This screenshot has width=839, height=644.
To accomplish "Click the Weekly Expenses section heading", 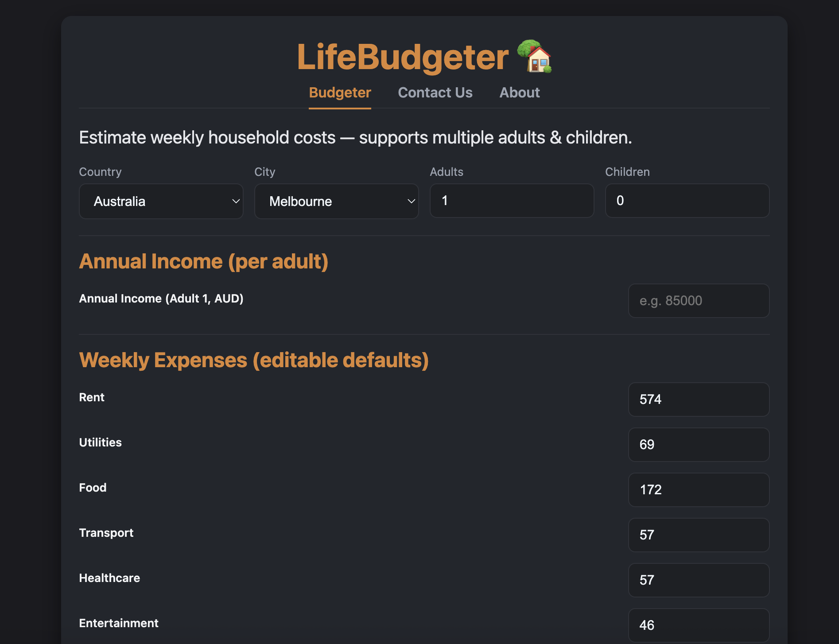I will [254, 360].
